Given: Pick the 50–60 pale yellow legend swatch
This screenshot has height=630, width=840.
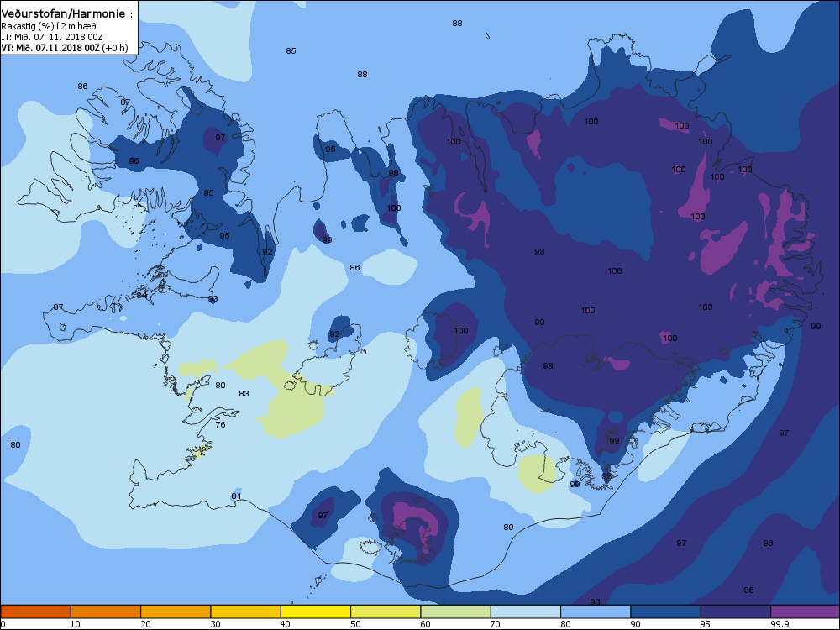Looking at the screenshot, I should (x=386, y=612).
